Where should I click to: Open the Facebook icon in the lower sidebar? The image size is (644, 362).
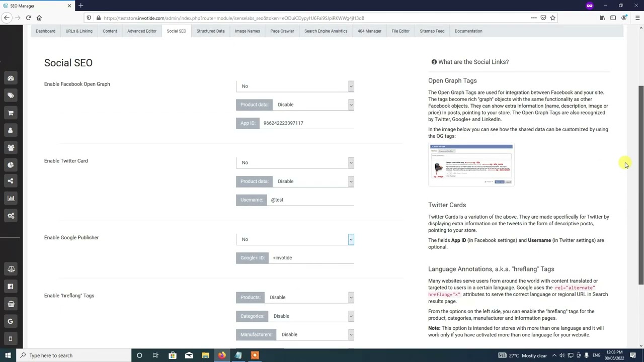coord(11,286)
